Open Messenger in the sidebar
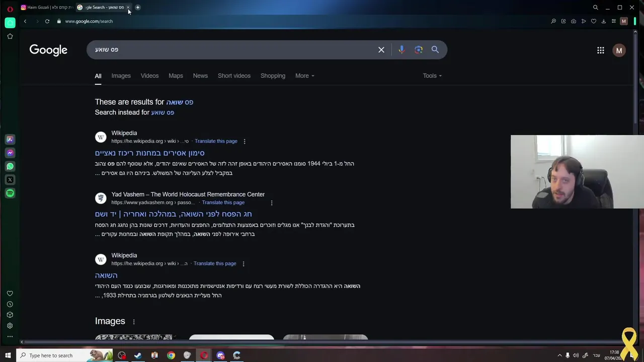644x362 pixels. pos(10,153)
